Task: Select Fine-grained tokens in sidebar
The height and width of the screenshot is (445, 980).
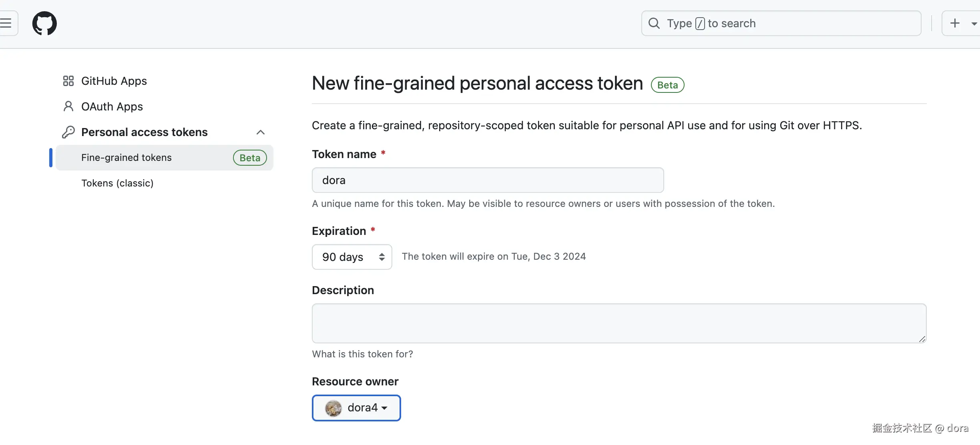Action: 127,158
